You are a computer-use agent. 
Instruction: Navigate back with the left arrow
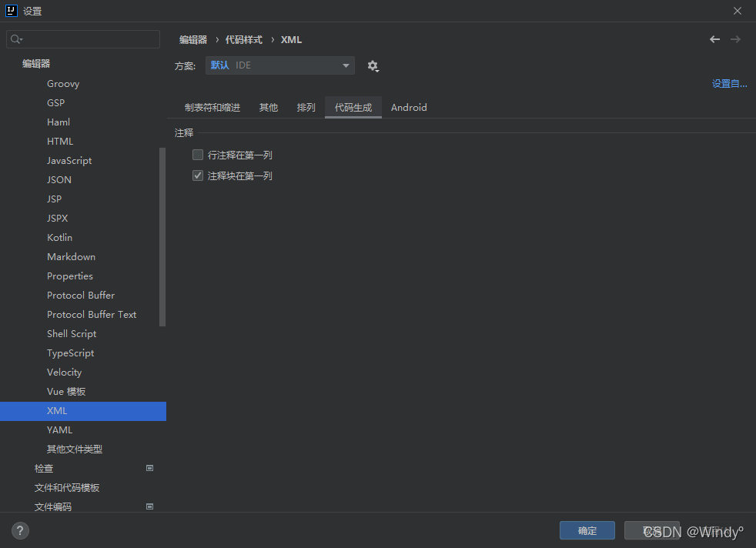coord(714,39)
